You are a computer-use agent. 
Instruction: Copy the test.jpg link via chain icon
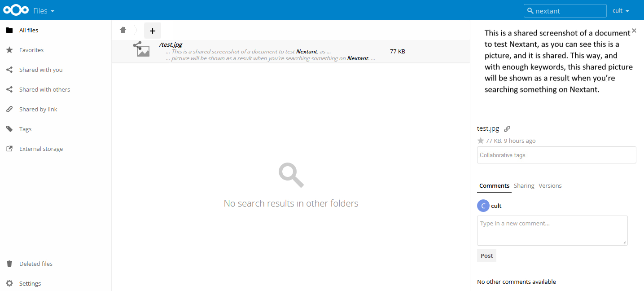(507, 129)
